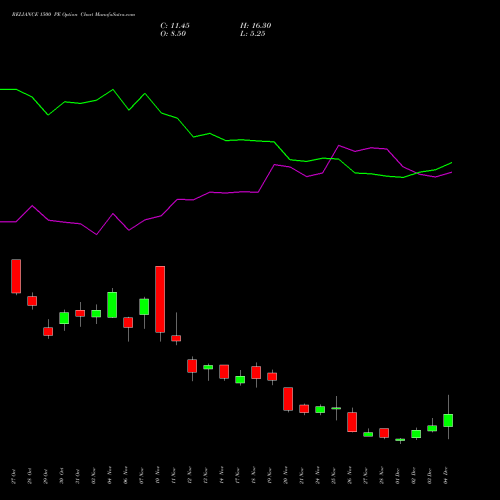Screen dimensions: 500x500
Task: Click the 26 Nov date label
Action: pyautogui.click(x=349, y=476)
